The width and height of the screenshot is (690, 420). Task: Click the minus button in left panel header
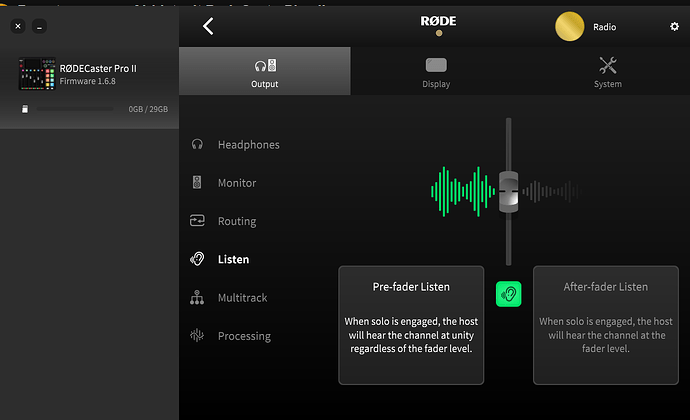pyautogui.click(x=38, y=25)
